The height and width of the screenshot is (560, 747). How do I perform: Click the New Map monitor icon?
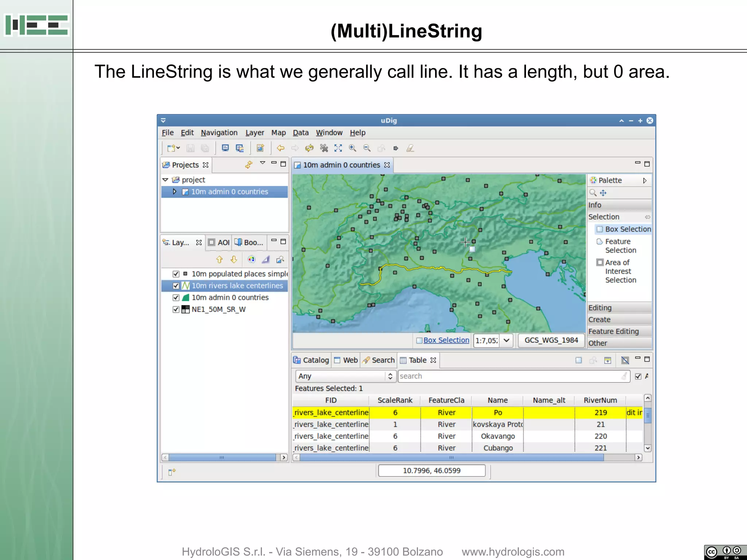(x=225, y=148)
